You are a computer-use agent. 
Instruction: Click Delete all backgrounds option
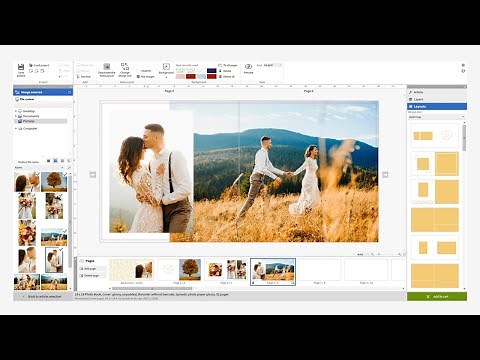pos(227,76)
